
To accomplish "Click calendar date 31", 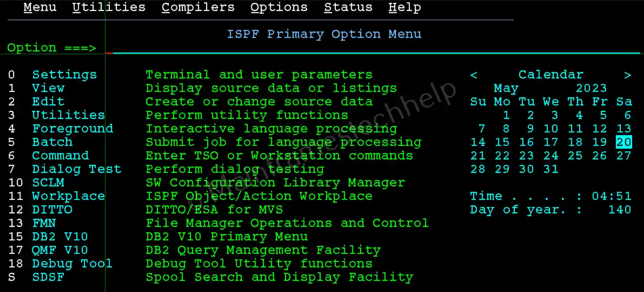I will pyautogui.click(x=551, y=169).
